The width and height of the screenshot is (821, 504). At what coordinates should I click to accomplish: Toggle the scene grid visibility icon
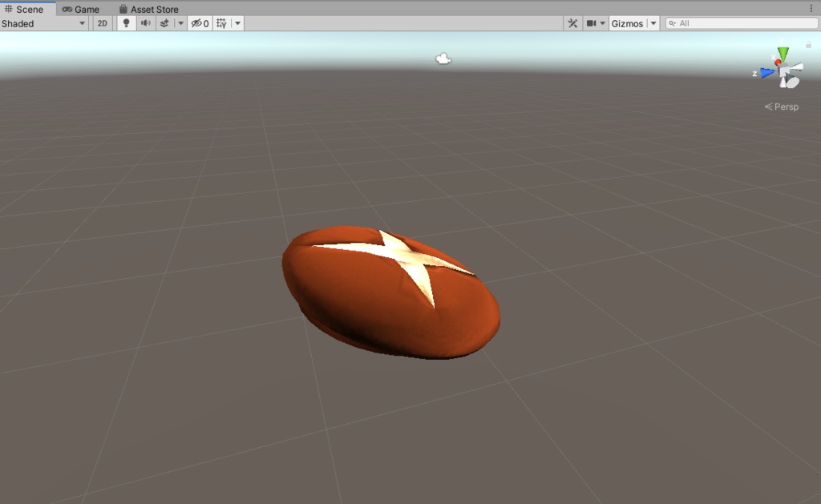(221, 23)
